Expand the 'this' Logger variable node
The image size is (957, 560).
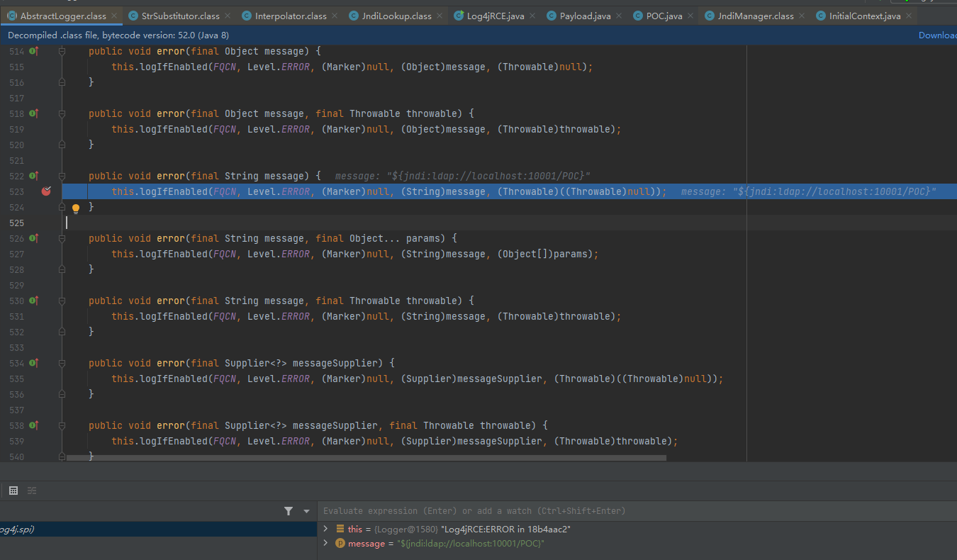[325, 529]
